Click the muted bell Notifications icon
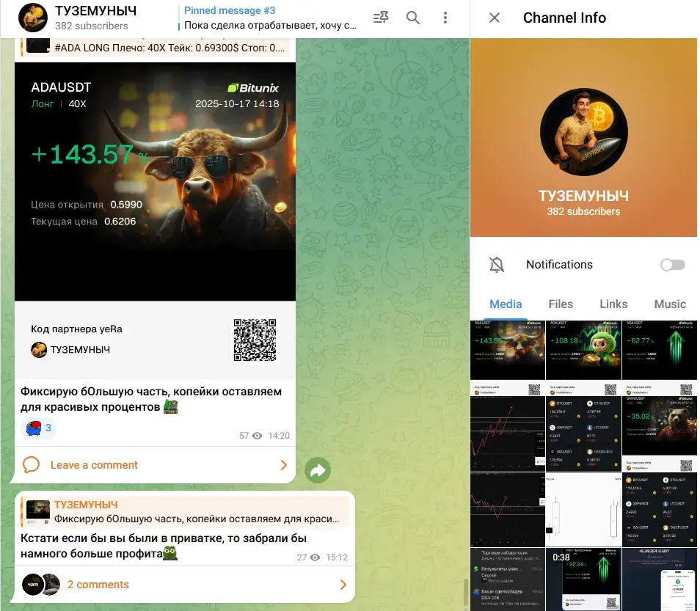The height and width of the screenshot is (611, 700). click(497, 265)
